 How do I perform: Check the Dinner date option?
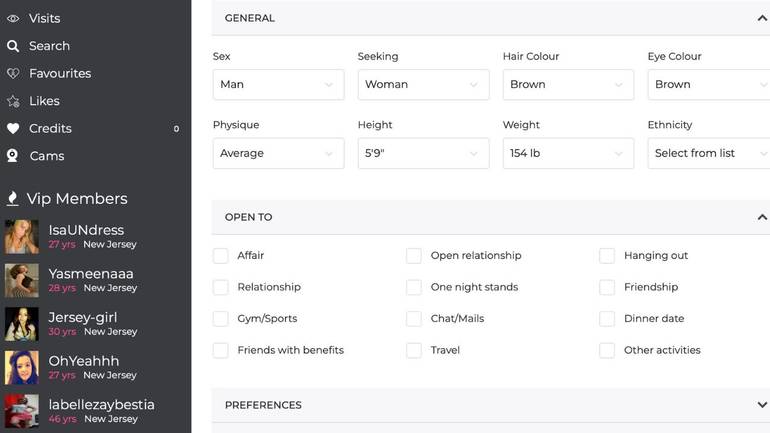click(x=607, y=319)
